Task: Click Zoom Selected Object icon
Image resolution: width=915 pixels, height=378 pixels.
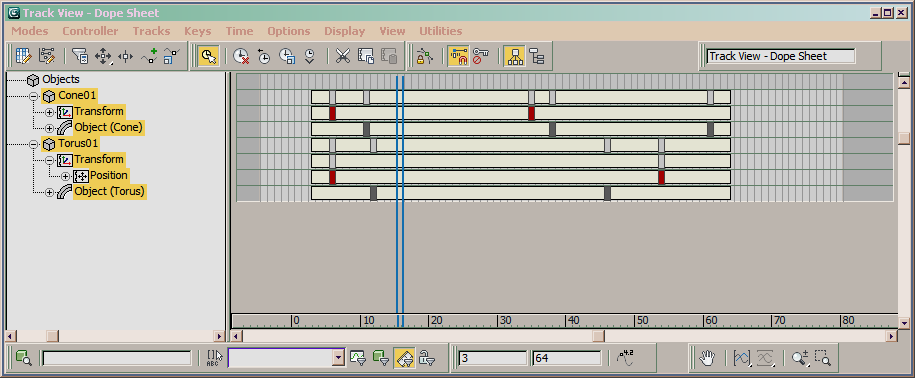Action: [23, 358]
